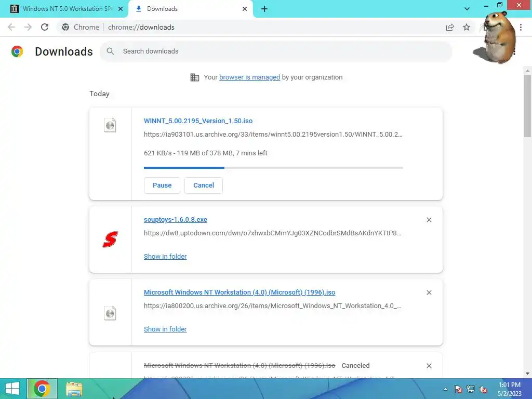Open the Windows Start menu
This screenshot has height=399, width=532.
[x=12, y=389]
